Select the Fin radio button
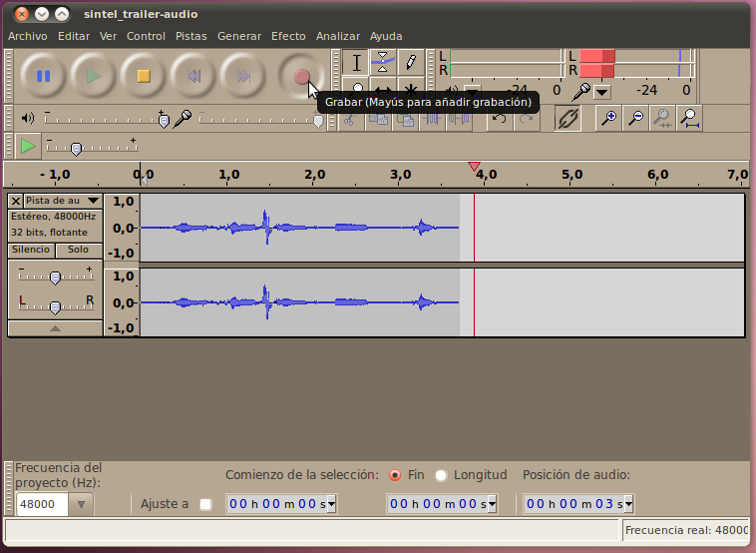The height and width of the screenshot is (553, 756). click(395, 475)
